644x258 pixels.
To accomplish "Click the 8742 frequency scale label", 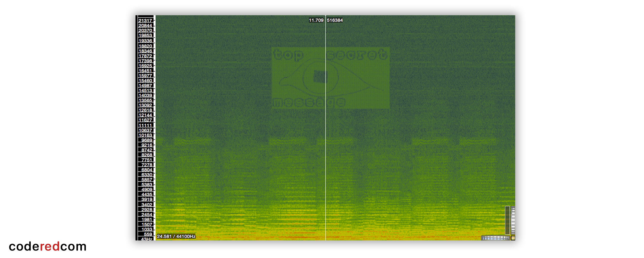I will pos(147,150).
